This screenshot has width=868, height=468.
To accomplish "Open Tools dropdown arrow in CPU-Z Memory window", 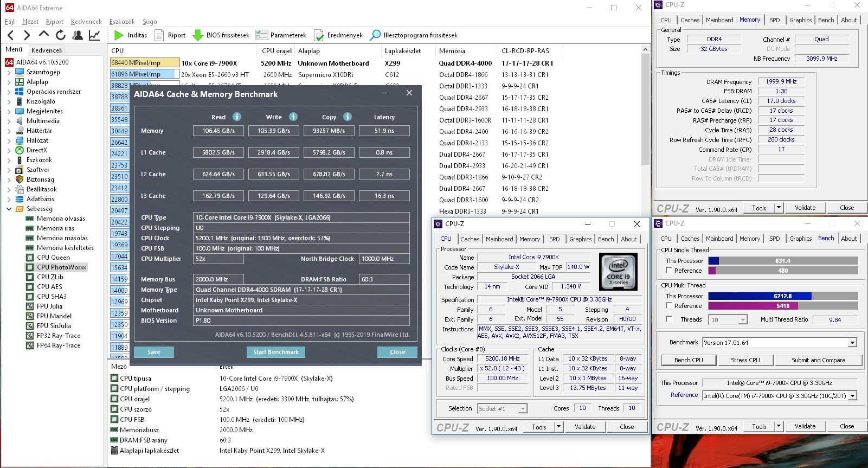I will [779, 208].
